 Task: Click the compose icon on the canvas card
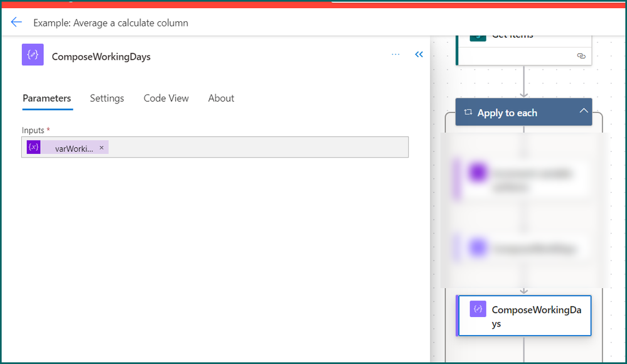[x=478, y=309]
